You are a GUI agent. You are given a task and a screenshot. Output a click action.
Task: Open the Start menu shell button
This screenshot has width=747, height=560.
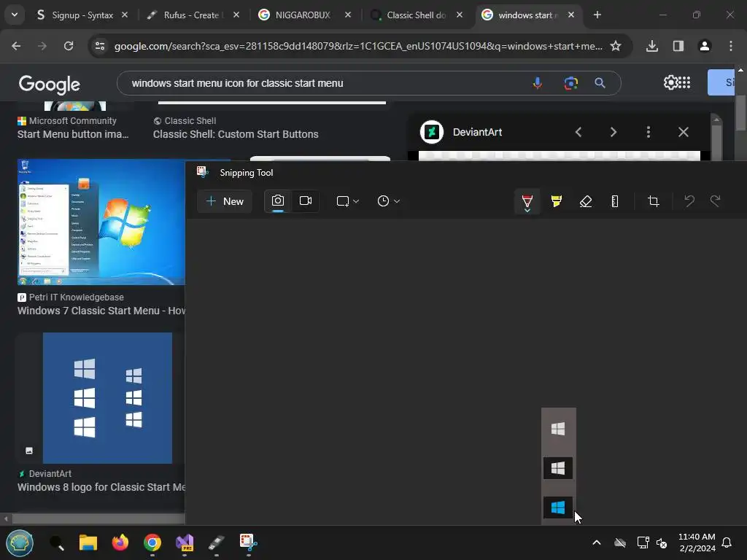(x=20, y=542)
